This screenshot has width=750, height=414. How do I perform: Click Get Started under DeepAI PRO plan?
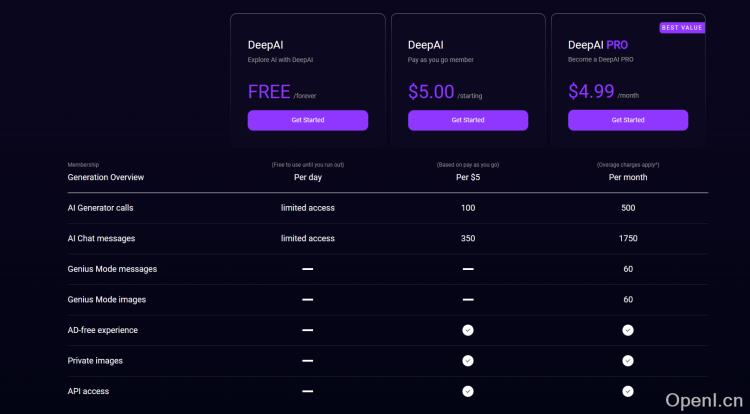click(628, 120)
